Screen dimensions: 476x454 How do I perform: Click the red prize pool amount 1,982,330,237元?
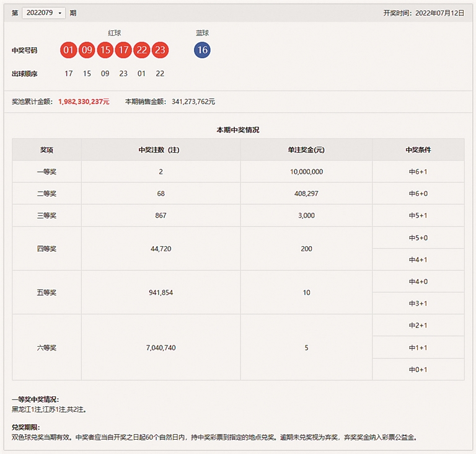click(84, 102)
